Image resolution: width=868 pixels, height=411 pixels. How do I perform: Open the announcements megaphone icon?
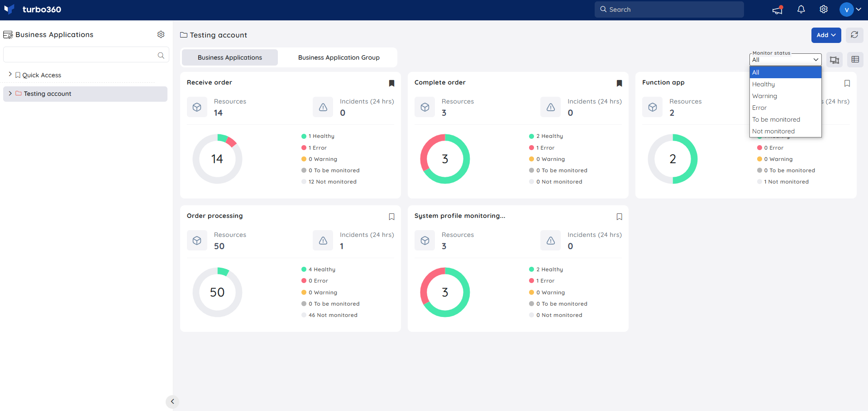click(x=777, y=9)
